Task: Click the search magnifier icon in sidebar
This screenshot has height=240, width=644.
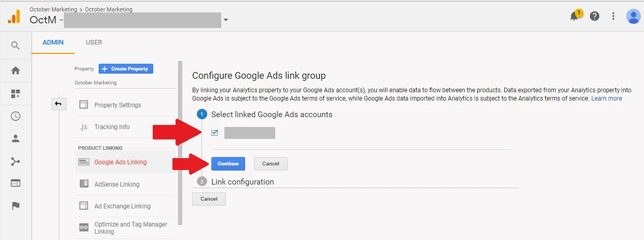Action: click(x=16, y=46)
